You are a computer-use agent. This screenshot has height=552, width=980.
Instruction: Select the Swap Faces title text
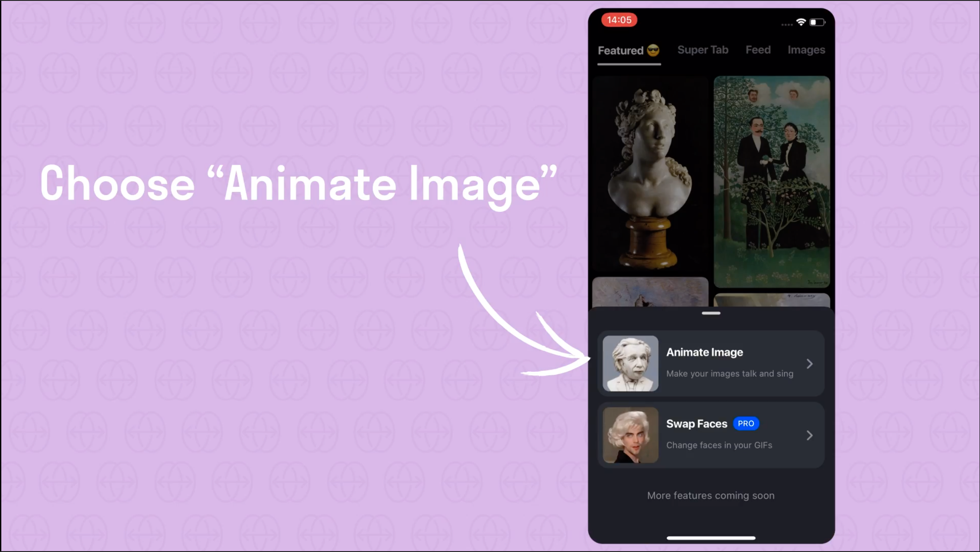click(696, 424)
